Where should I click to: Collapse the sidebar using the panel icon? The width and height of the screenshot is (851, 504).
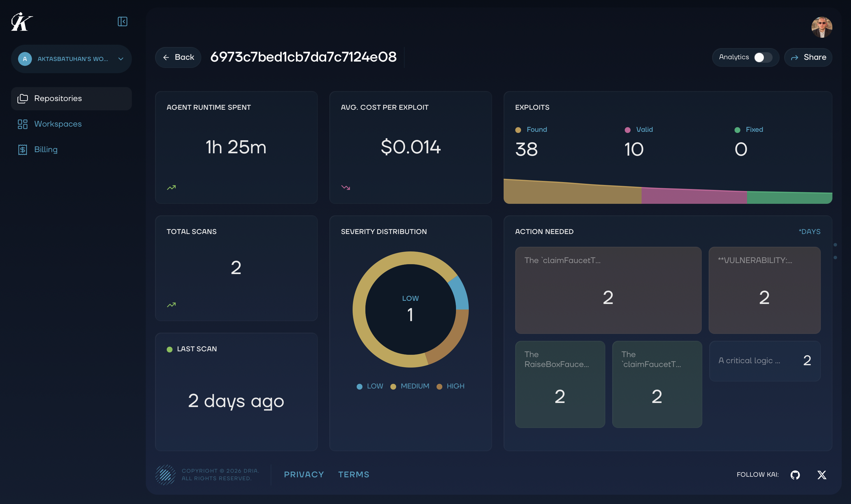pos(123,21)
